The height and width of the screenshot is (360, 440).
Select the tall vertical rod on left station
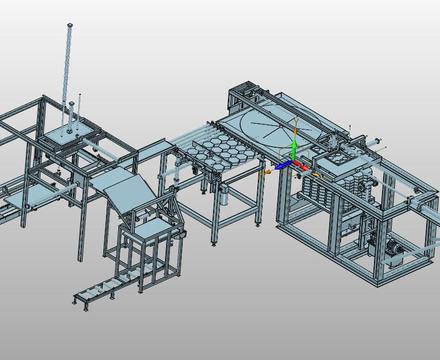click(x=67, y=73)
